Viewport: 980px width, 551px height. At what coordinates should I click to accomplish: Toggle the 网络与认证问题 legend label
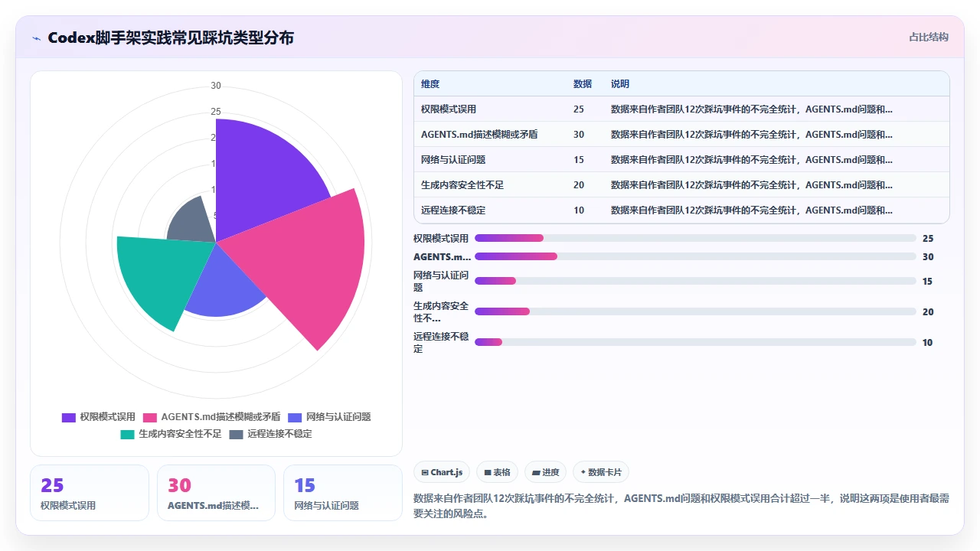338,417
